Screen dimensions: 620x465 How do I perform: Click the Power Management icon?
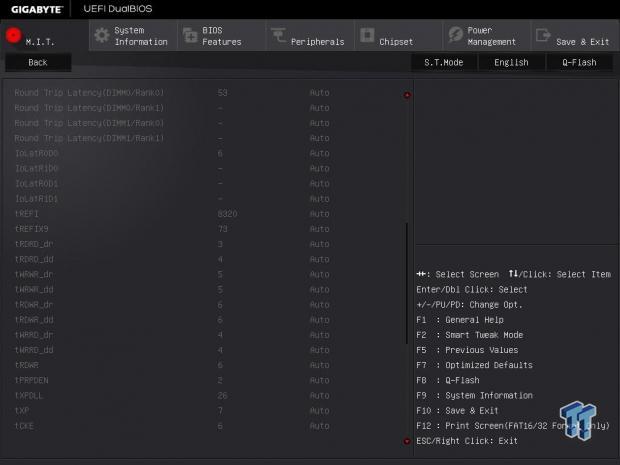coord(455,36)
